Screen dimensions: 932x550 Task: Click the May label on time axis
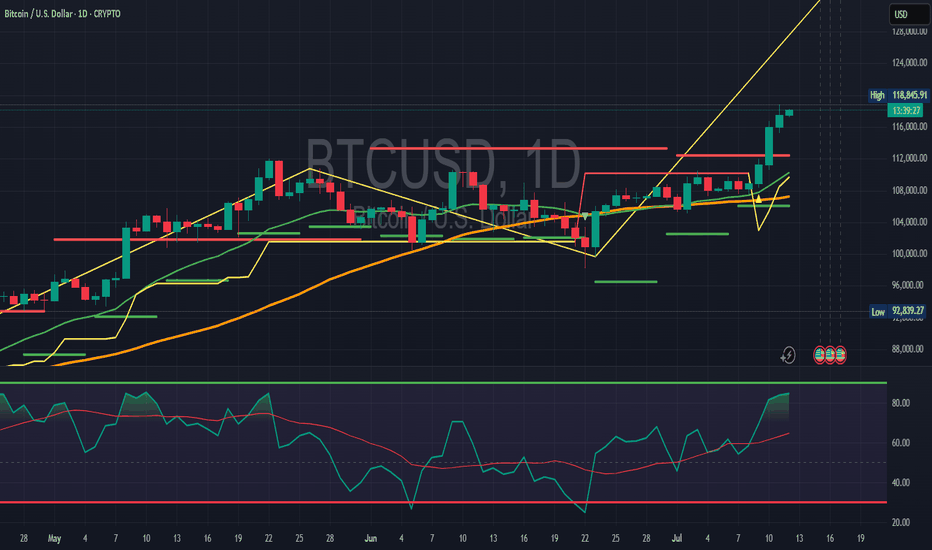point(54,539)
